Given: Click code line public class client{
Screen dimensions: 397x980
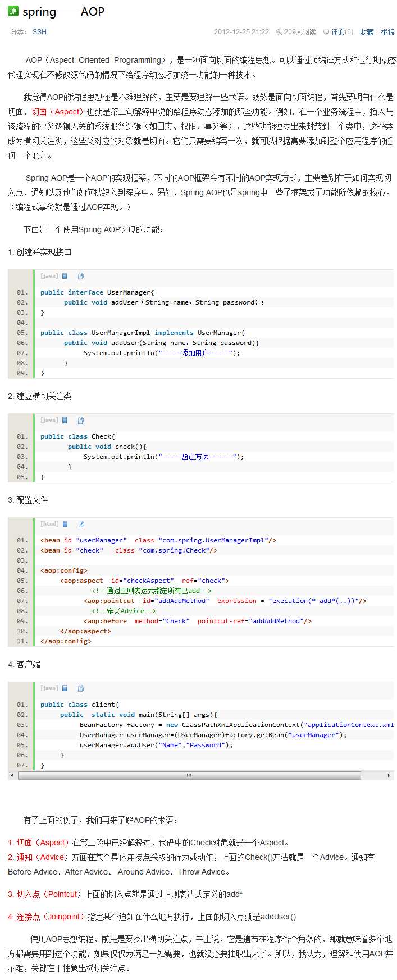Looking at the screenshot, I should tap(80, 705).
